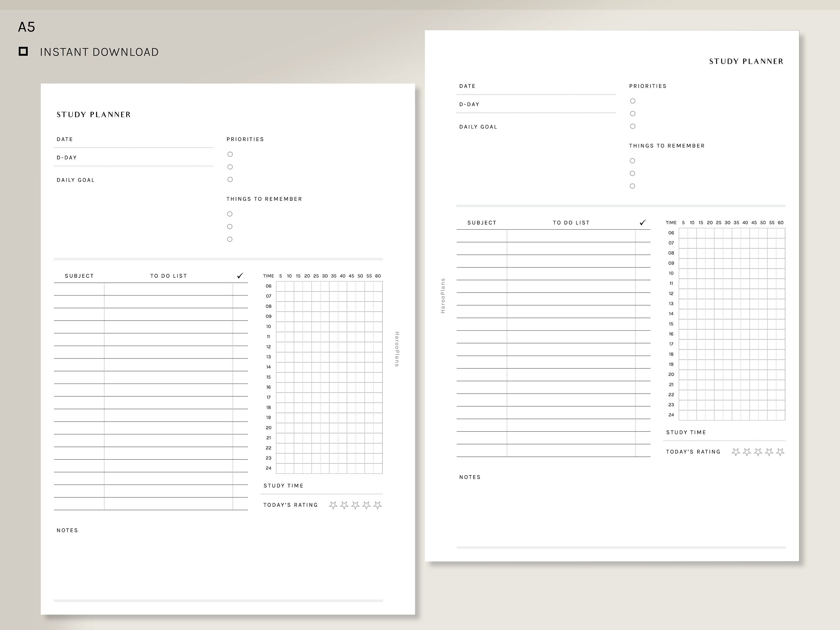
Task: Click the NOTES heading on the left page
Action: (x=67, y=530)
